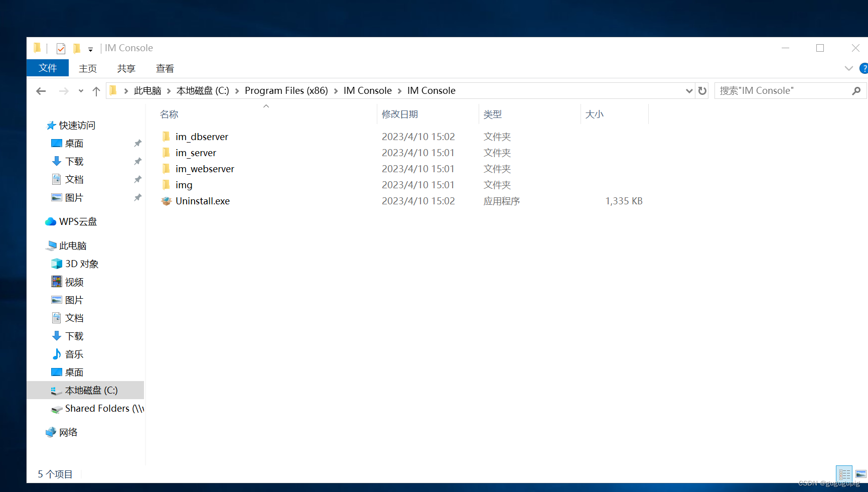This screenshot has width=868, height=492.
Task: Select the img folder
Action: pyautogui.click(x=184, y=185)
